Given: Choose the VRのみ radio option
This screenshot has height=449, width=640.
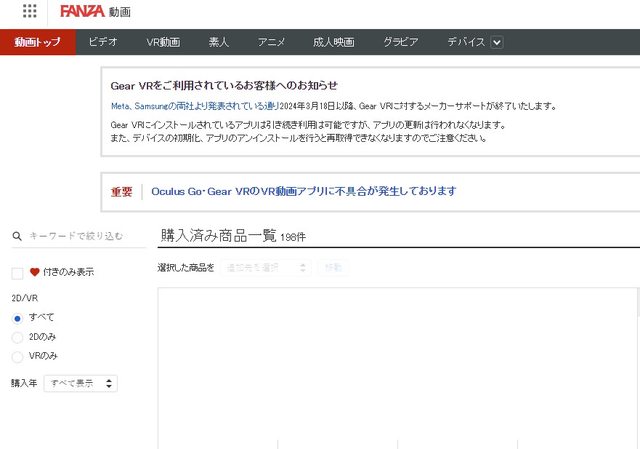Looking at the screenshot, I should tap(17, 356).
